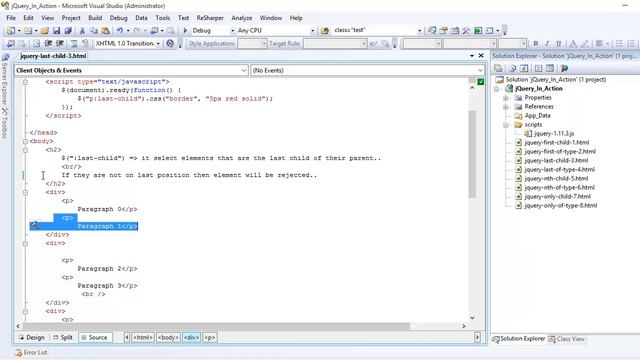This screenshot has height=360, width=640.
Task: Click the <html> breadcrumb tag button
Action: pos(143,338)
